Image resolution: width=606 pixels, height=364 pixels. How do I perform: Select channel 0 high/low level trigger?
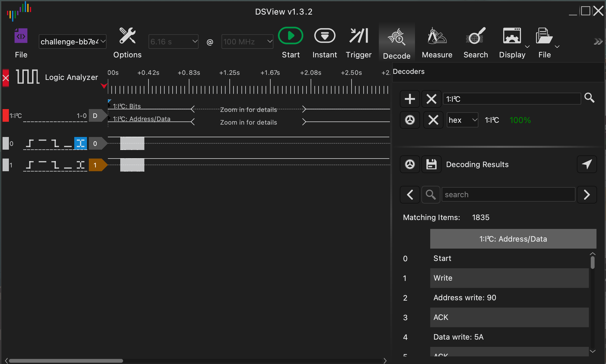click(x=81, y=143)
